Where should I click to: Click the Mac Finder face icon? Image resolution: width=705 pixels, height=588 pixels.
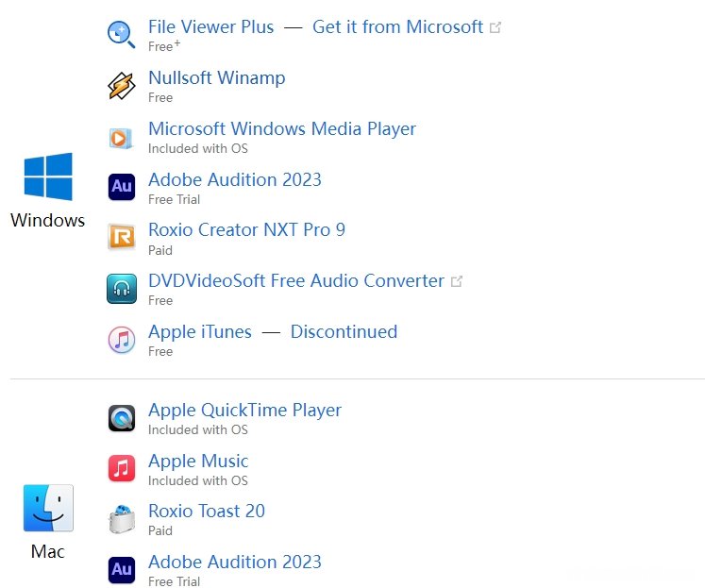(48, 508)
